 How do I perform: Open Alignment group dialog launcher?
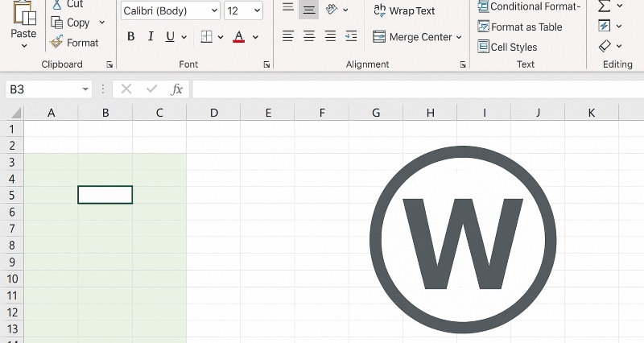point(463,64)
